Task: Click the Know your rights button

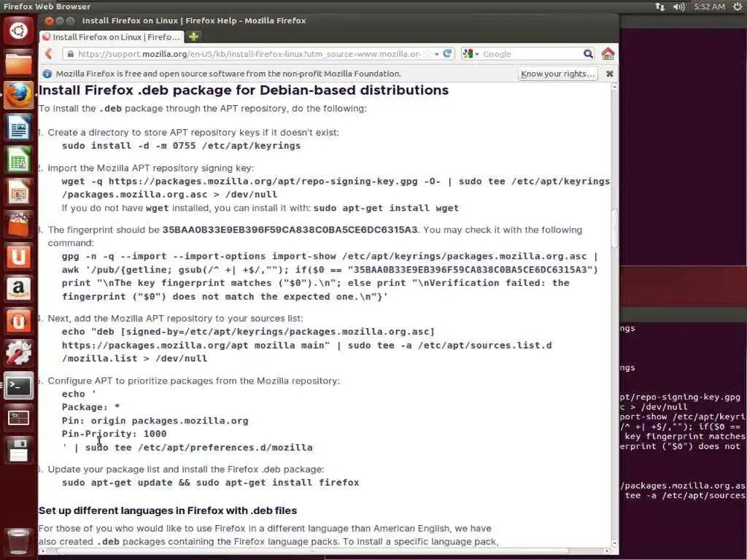Action: 558,74
